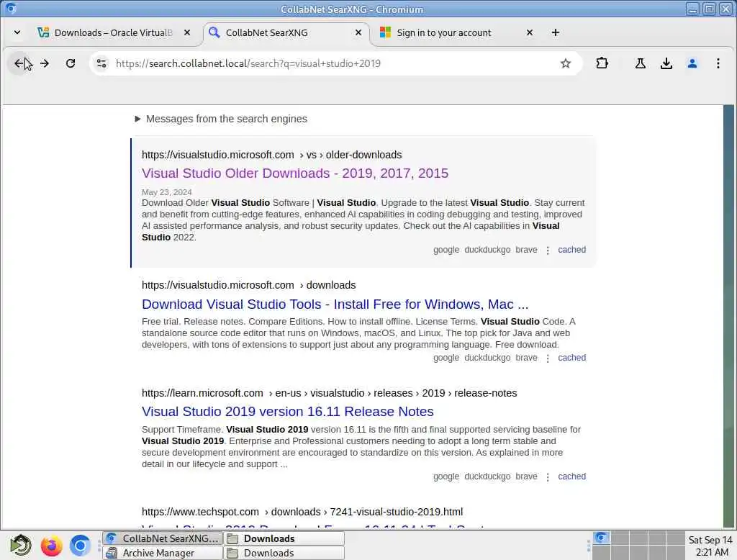Click the visualstudio.microsoft.com downloads URL
This screenshot has width=737, height=560.
coord(248,285)
